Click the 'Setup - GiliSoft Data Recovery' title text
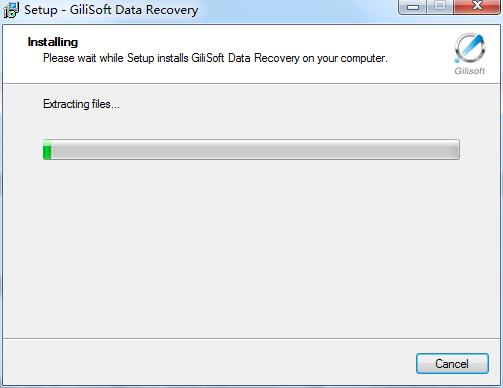Screen dimensions: 503x388 click(x=111, y=10)
